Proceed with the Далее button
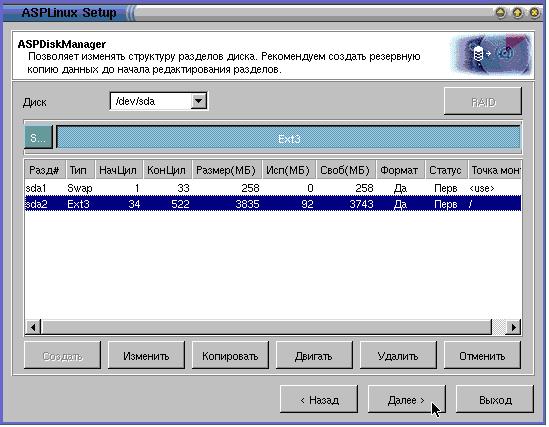The width and height of the screenshot is (549, 427). coord(406,400)
